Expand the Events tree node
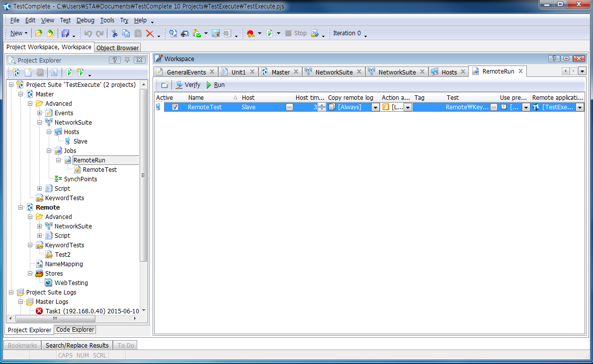Screen dimensions: 593x364 40,113
